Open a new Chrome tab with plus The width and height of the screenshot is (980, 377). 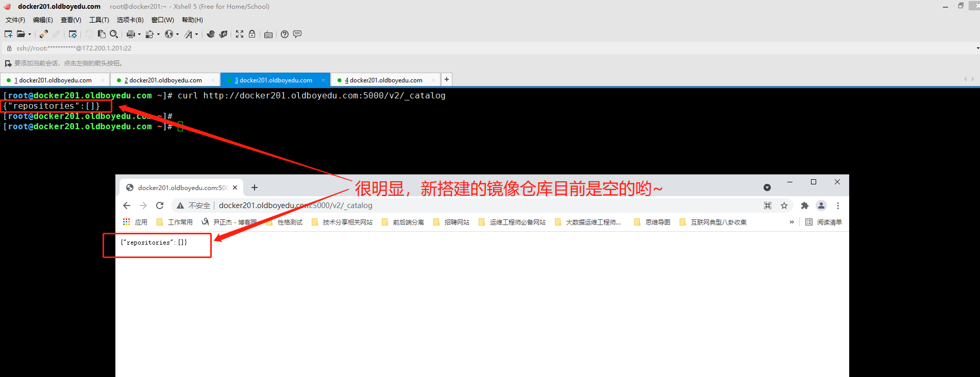[x=255, y=187]
